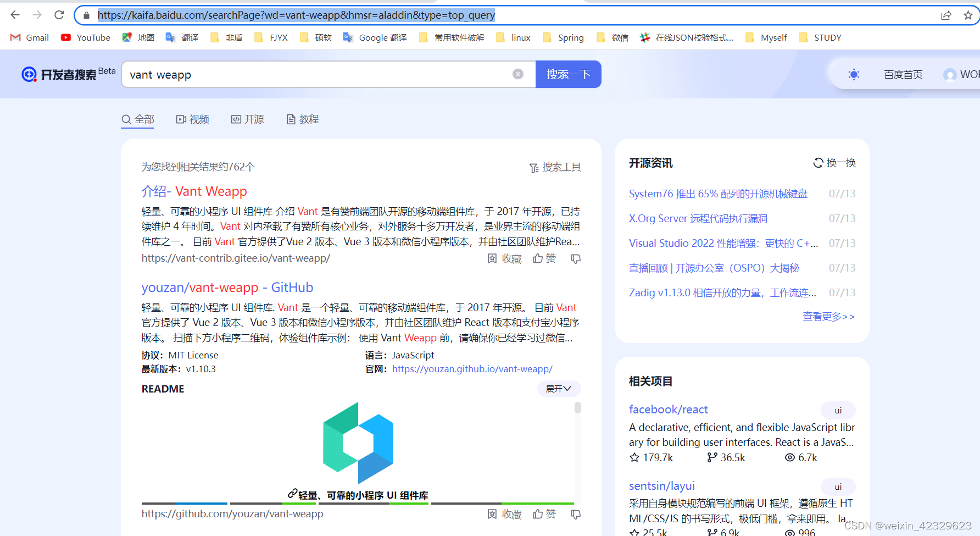Toggle the light/dark theme sun icon
Viewport: 980px width, 536px height.
[854, 74]
